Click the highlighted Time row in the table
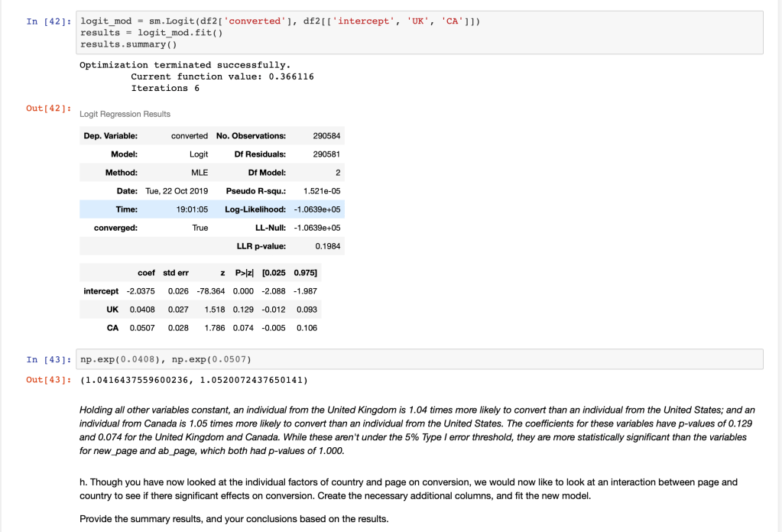The height and width of the screenshot is (532, 782). click(x=211, y=209)
